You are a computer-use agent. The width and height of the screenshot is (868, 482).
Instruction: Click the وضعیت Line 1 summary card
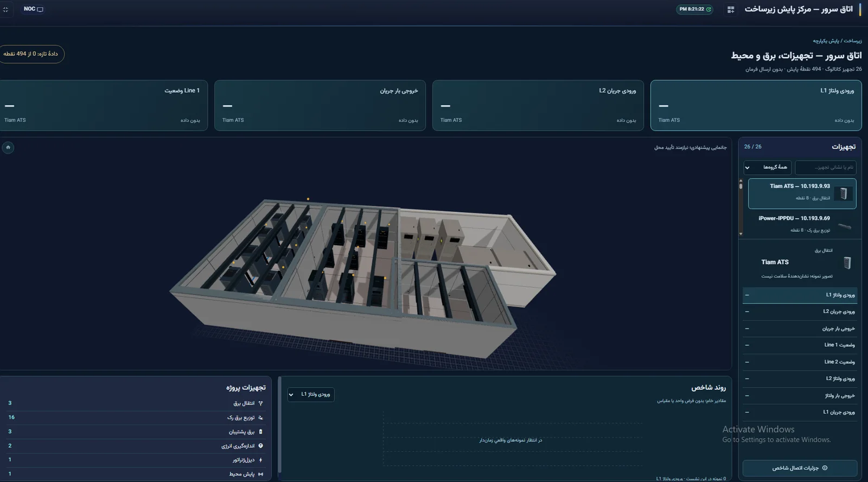pyautogui.click(x=103, y=105)
